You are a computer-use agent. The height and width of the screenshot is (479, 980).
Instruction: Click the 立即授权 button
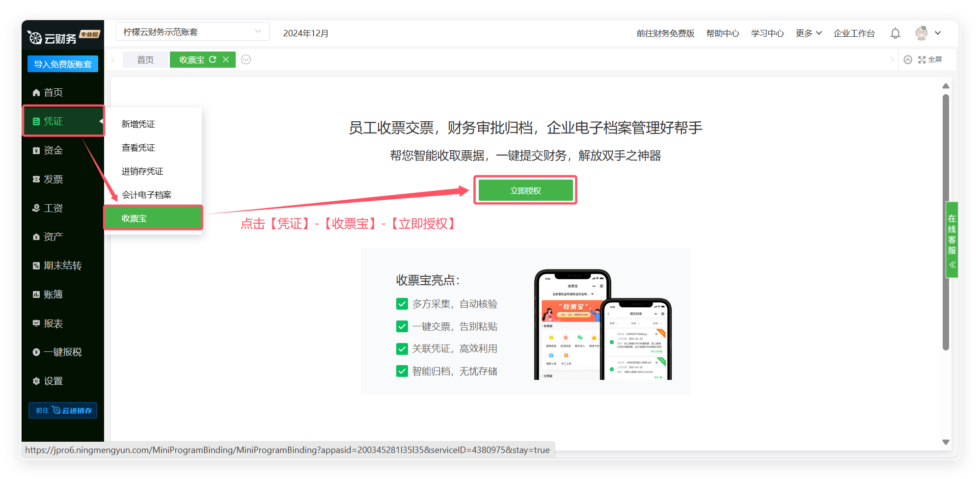[x=525, y=190]
